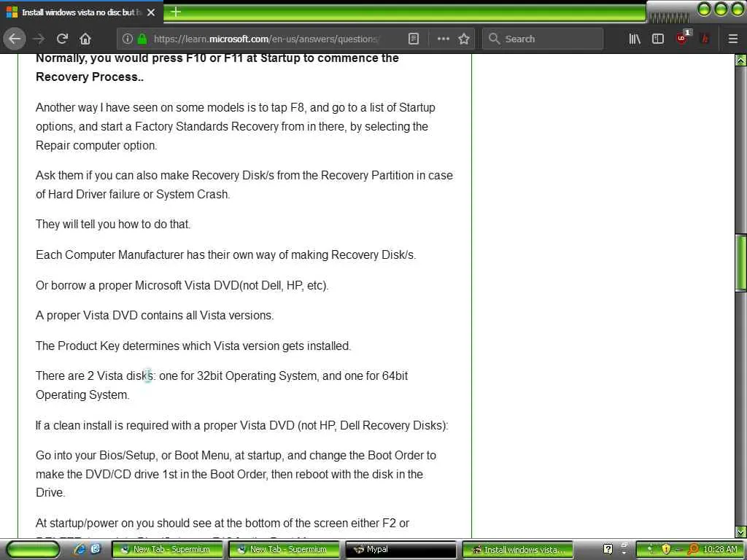Click the text 'Repair computer option.'
The height and width of the screenshot is (560, 747).
pos(96,145)
